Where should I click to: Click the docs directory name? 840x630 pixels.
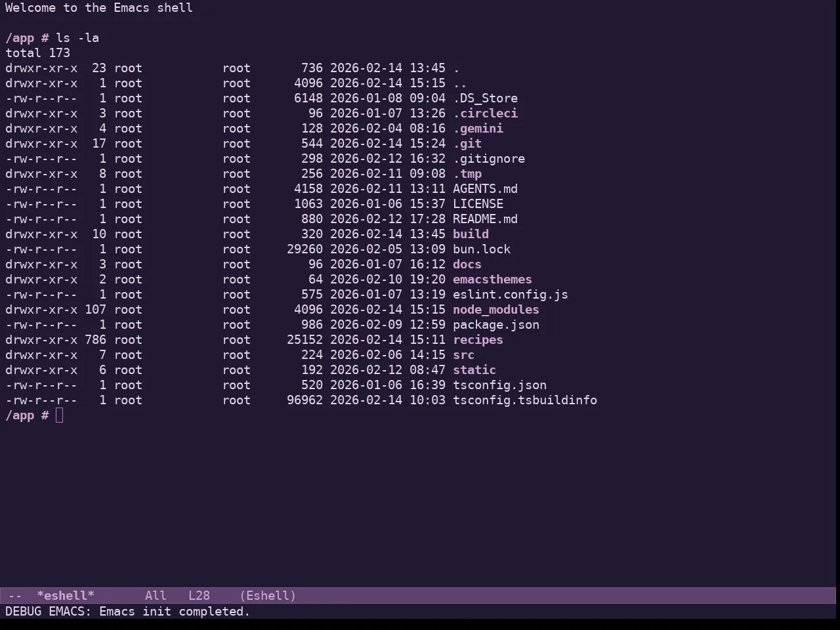click(467, 264)
